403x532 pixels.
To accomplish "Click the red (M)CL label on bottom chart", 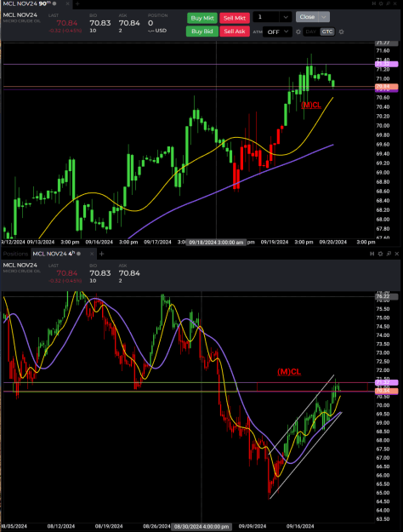I will tap(289, 372).
